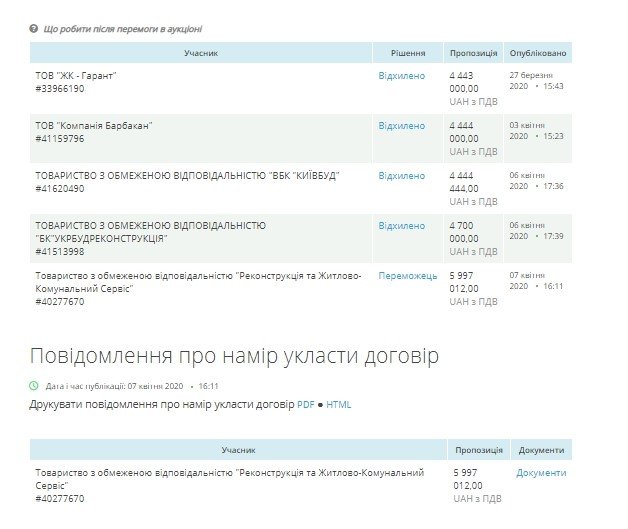Select the code #41620490
The image size is (628, 529).
(x=60, y=189)
